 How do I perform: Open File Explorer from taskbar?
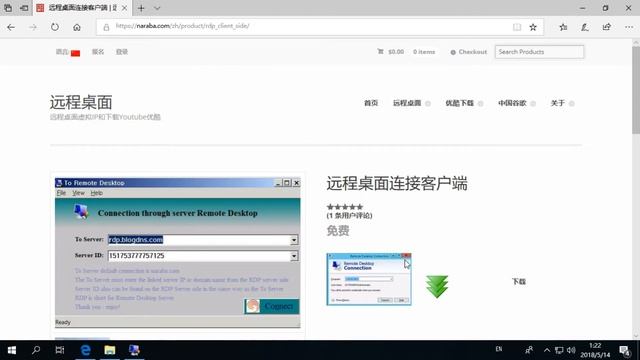point(110,350)
